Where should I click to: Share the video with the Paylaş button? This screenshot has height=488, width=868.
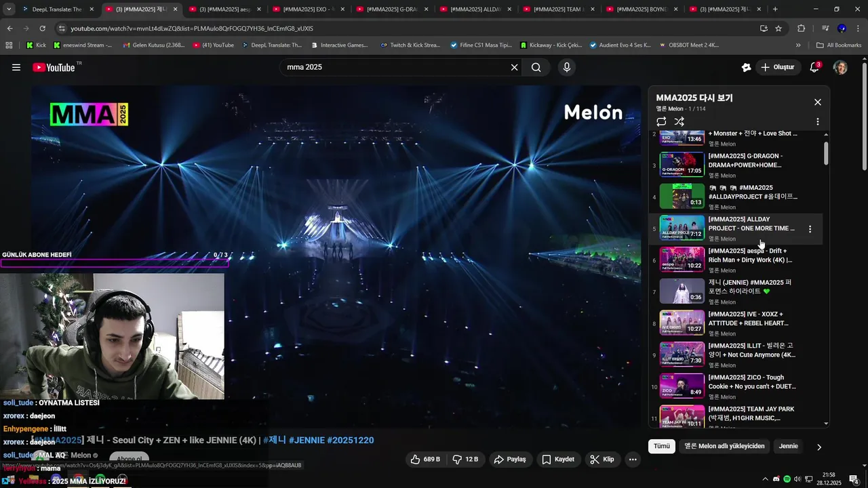coord(510,459)
